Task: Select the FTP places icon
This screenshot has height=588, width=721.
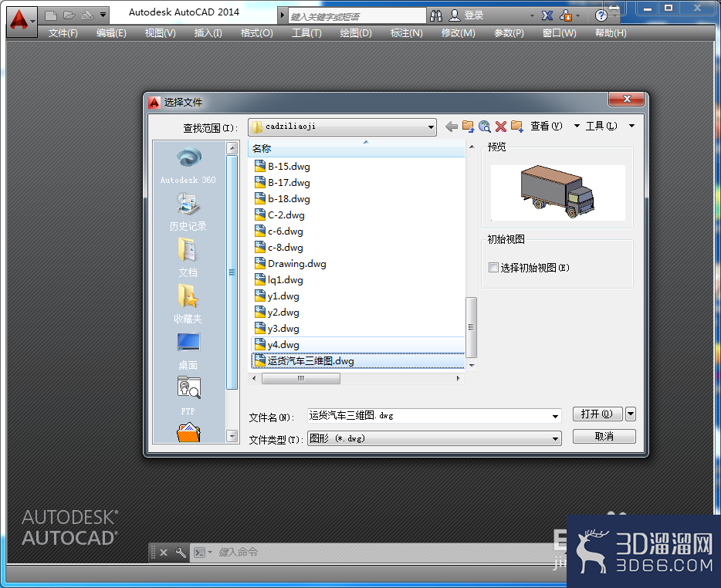Action: tap(188, 397)
